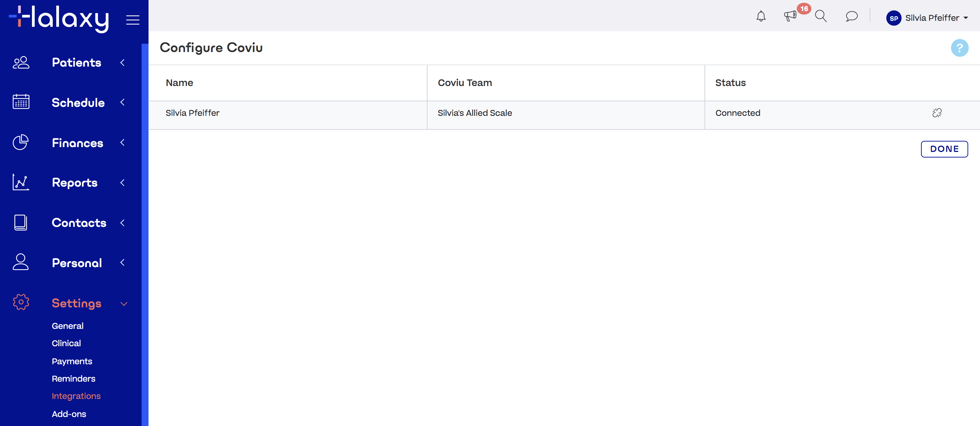The width and height of the screenshot is (980, 426).
Task: Click the Payments settings item
Action: point(72,360)
